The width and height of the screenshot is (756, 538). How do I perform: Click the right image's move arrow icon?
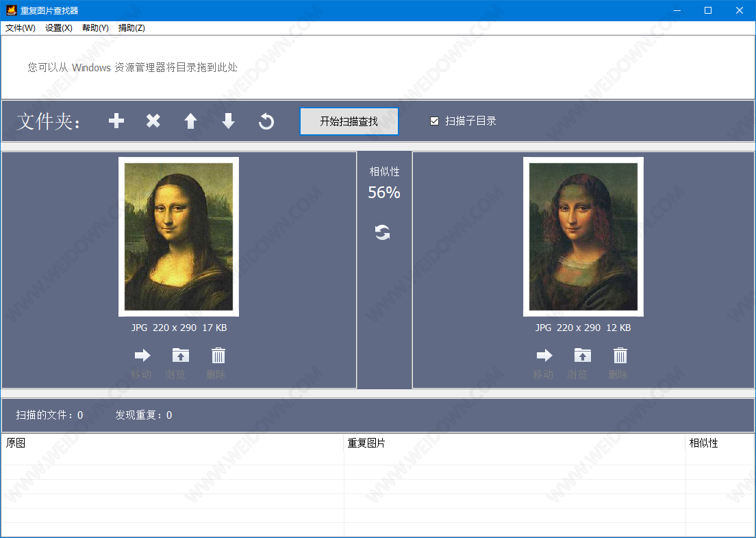point(544,356)
